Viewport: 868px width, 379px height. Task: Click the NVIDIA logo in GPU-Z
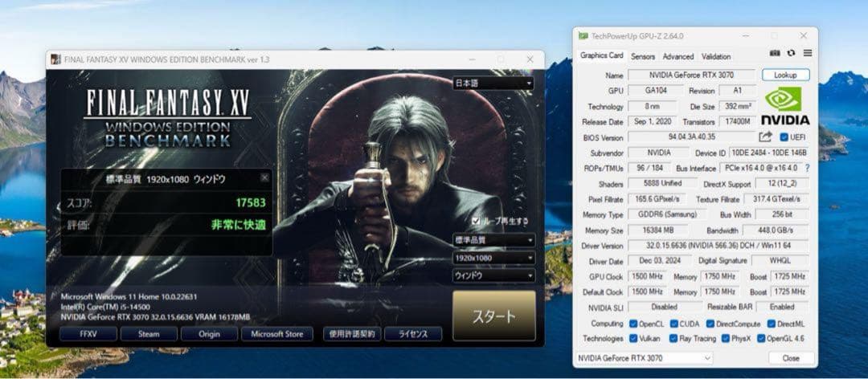pos(785,106)
